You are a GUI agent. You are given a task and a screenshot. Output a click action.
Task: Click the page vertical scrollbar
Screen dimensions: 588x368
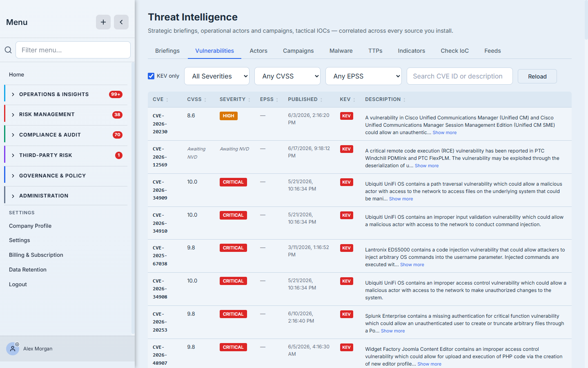[x=586, y=20]
